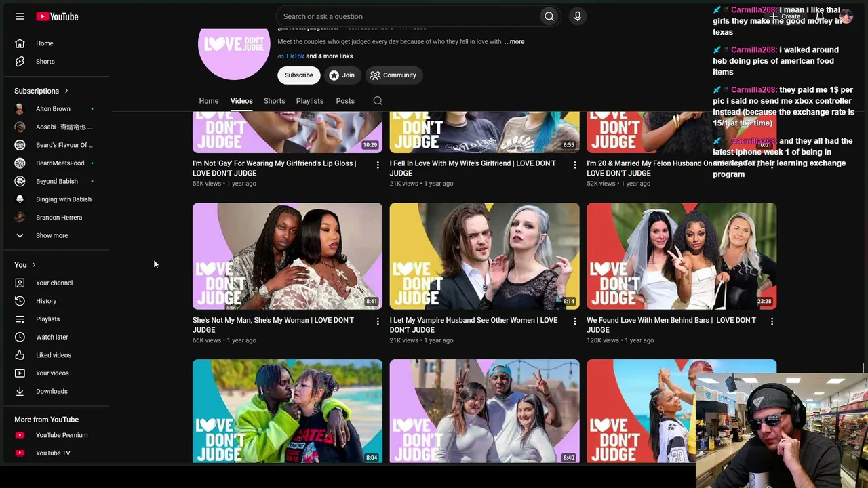Open options for 'Men Behind Bars' video

[x=772, y=321]
